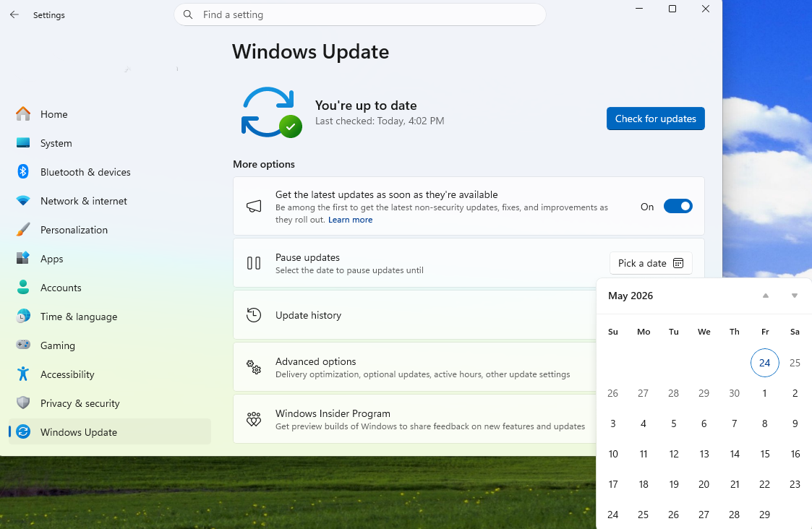The height and width of the screenshot is (529, 812).
Task: Open the Pick a date dropdown
Action: 651,263
